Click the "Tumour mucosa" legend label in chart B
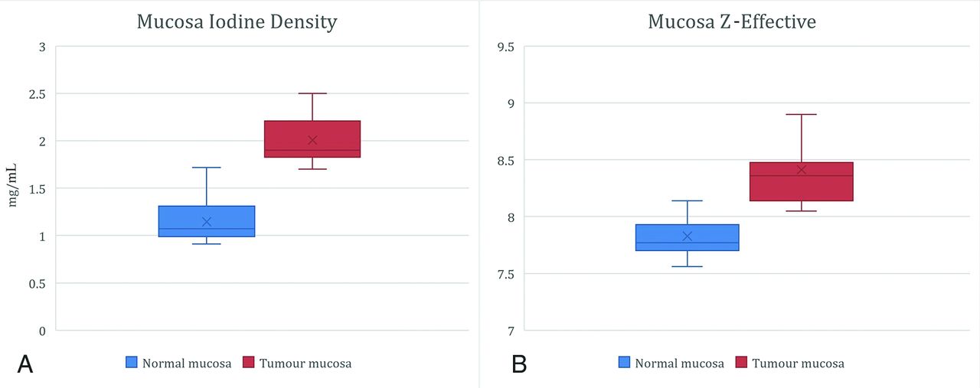The image size is (980, 388). [798, 364]
